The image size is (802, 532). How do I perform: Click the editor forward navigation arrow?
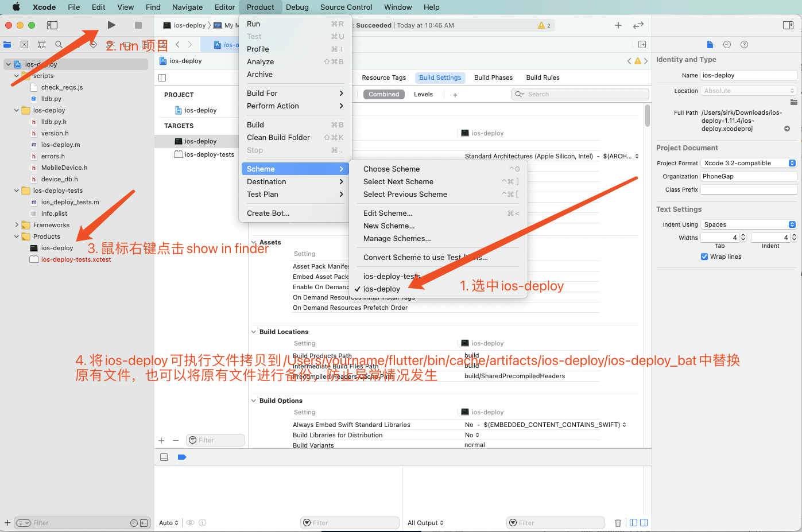(190, 44)
